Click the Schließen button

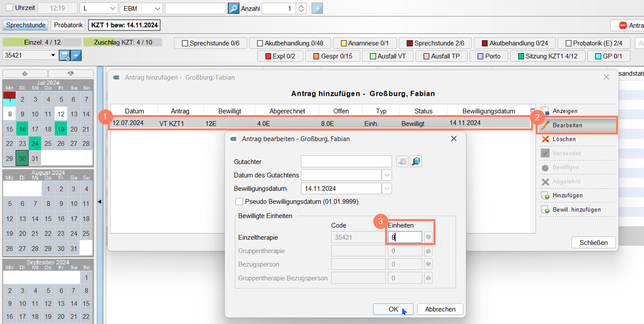[594, 242]
